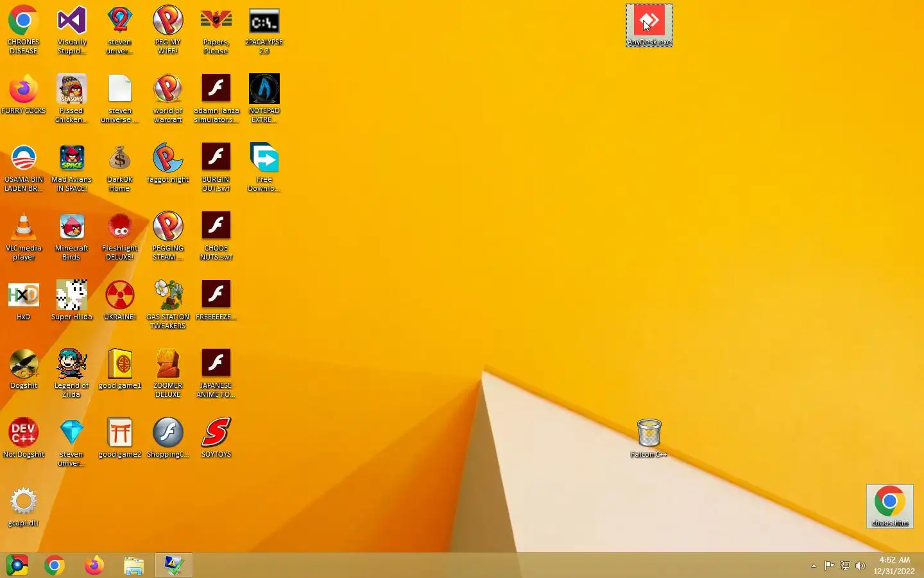Select the good game1 mahjong icon
Screen dimensions: 924x578
(x=120, y=369)
